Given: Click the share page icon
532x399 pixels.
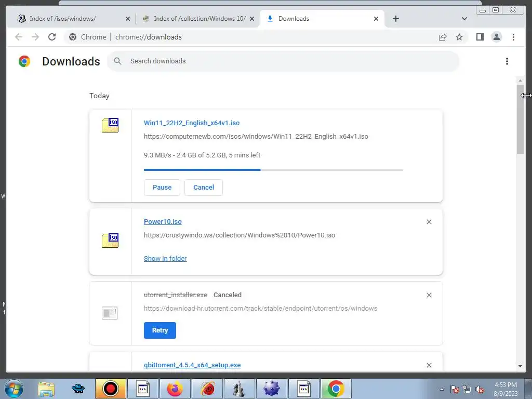Looking at the screenshot, I should point(443,37).
